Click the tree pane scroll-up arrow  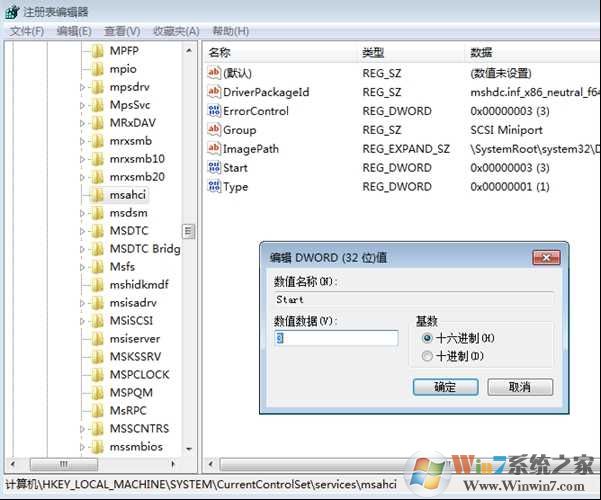coord(189,51)
